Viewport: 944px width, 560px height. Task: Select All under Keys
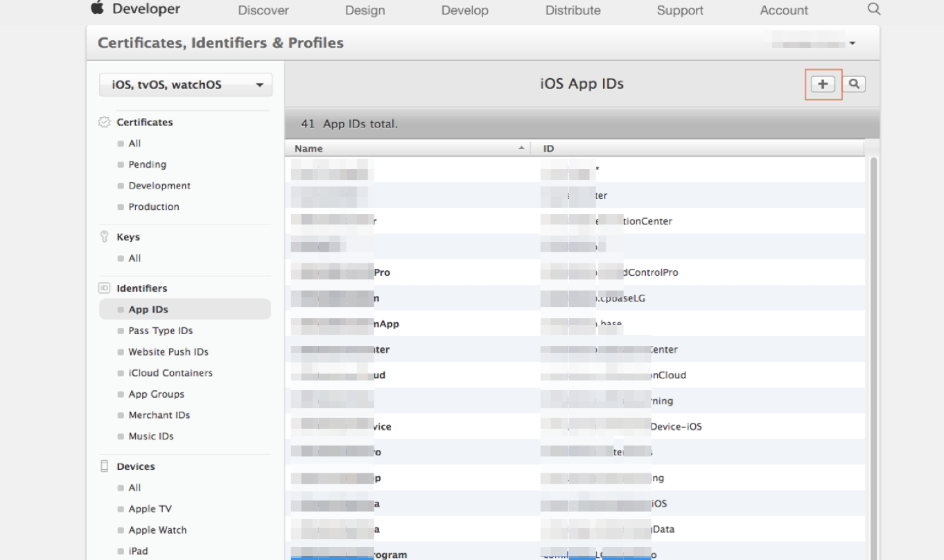pyautogui.click(x=134, y=258)
